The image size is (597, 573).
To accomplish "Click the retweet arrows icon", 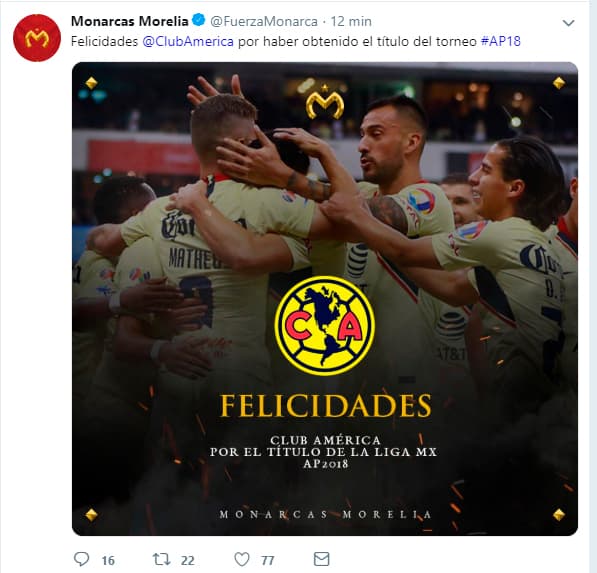I will tap(161, 559).
